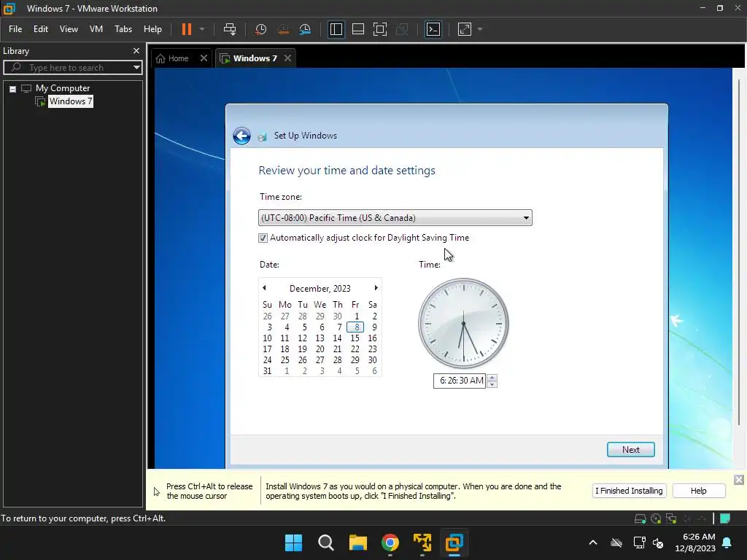The width and height of the screenshot is (747, 560).
Task: Click VMware Workstation taskbar icon
Action: pos(454,542)
